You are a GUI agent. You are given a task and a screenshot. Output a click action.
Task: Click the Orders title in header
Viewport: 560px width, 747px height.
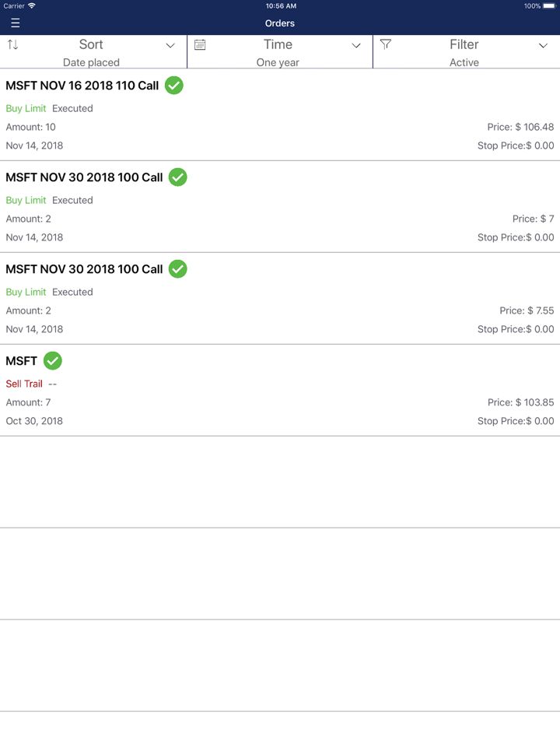pos(280,23)
